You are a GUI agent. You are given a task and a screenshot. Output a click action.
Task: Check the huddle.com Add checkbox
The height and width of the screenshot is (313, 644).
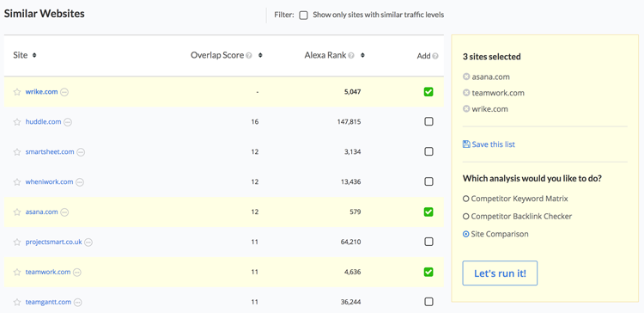click(x=428, y=122)
